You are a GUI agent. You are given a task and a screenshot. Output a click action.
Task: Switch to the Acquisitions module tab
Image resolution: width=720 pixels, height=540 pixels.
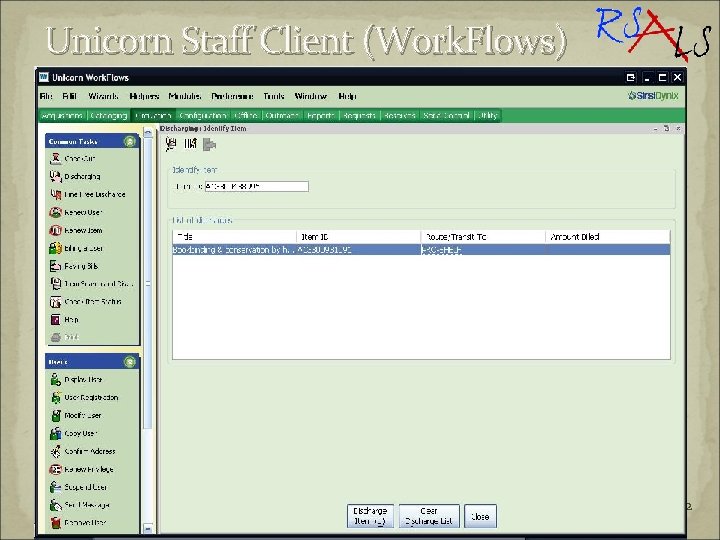coord(62,116)
